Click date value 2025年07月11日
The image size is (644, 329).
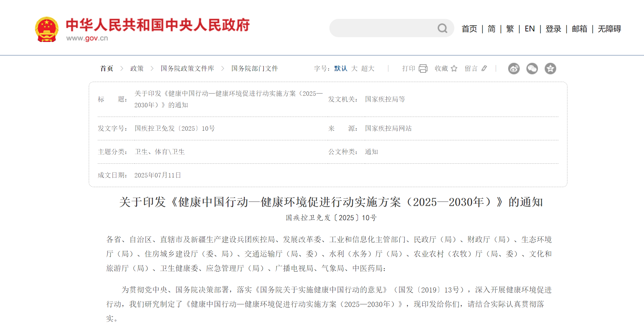pyautogui.click(x=158, y=175)
